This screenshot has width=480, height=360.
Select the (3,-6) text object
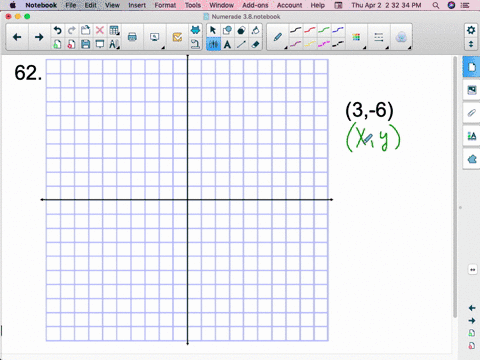pyautogui.click(x=369, y=110)
